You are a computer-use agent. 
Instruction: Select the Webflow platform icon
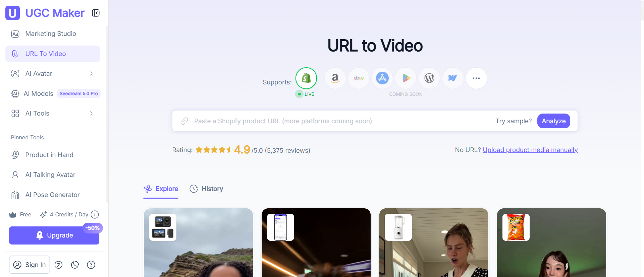pos(453,78)
